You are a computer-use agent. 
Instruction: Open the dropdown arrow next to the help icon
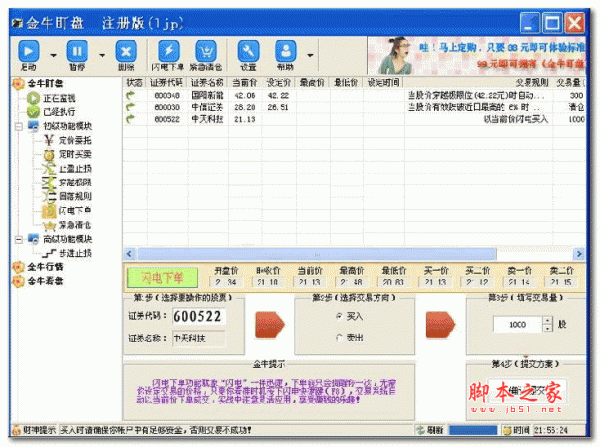[x=310, y=55]
